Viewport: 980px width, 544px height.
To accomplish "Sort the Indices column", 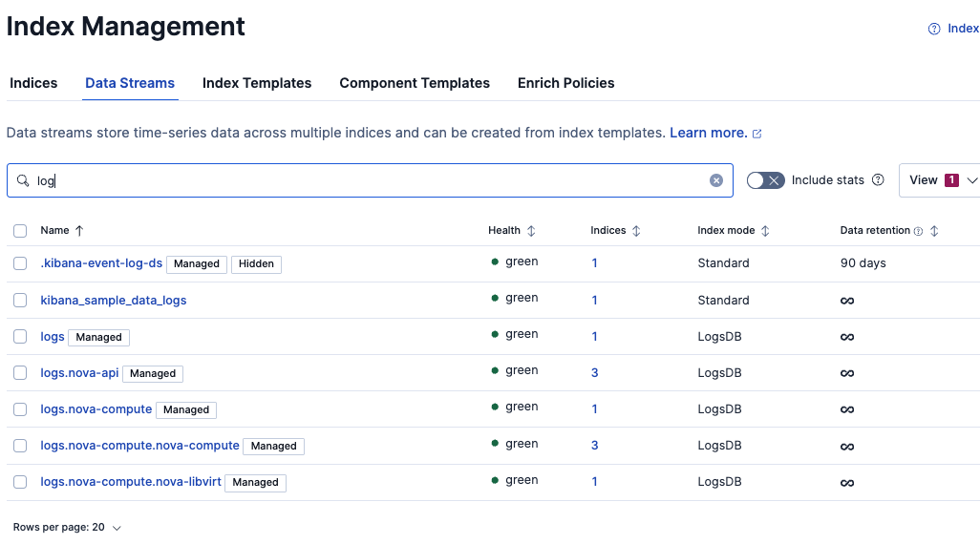I will 636,231.
